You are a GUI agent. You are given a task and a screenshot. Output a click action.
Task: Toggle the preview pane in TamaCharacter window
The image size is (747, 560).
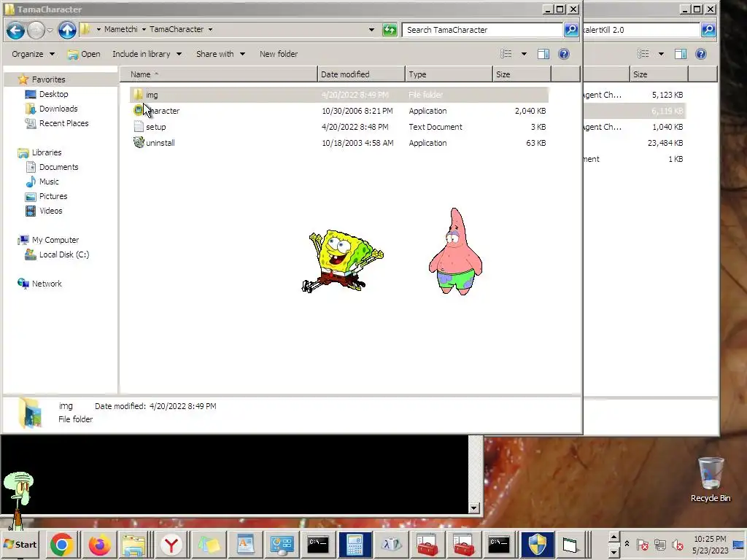click(543, 54)
